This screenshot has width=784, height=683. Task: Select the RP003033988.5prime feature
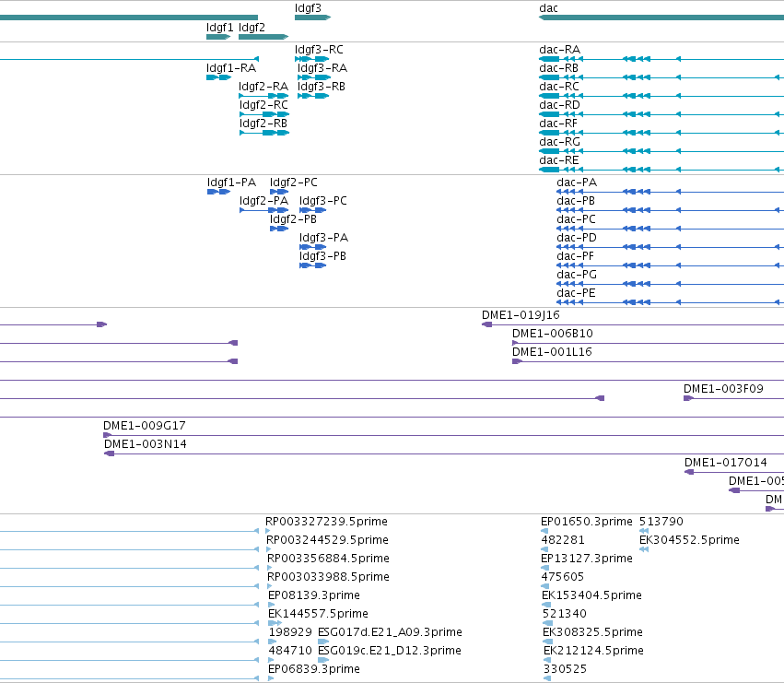tap(270, 586)
